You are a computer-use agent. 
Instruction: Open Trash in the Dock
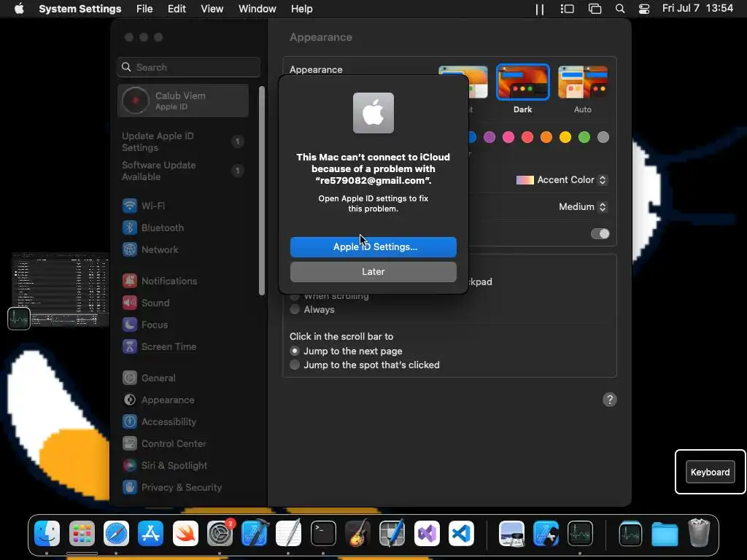point(699,533)
